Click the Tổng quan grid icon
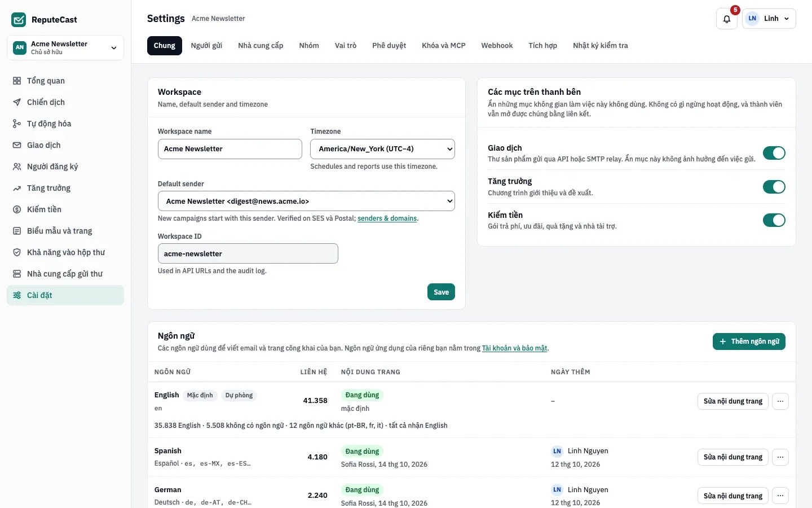Viewport: 812px width, 508px height. [17, 81]
